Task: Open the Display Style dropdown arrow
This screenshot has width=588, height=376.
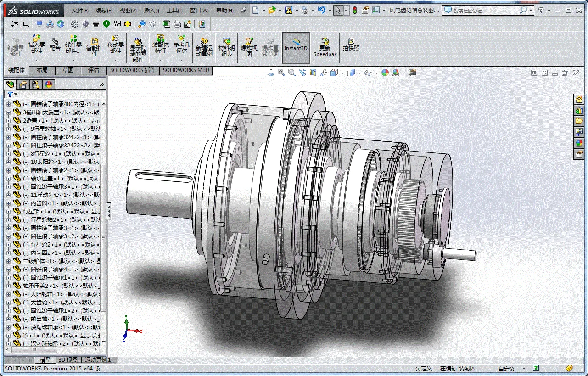Action: (358, 73)
